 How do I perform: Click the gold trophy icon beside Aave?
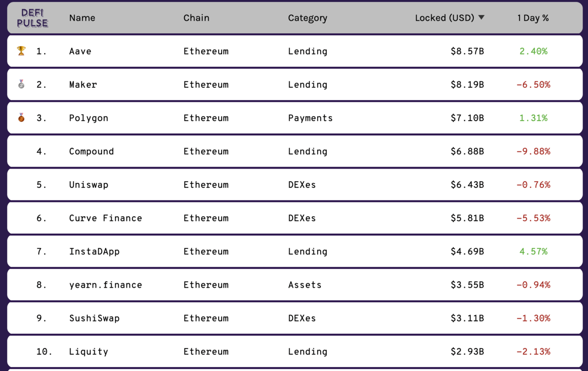tap(21, 50)
